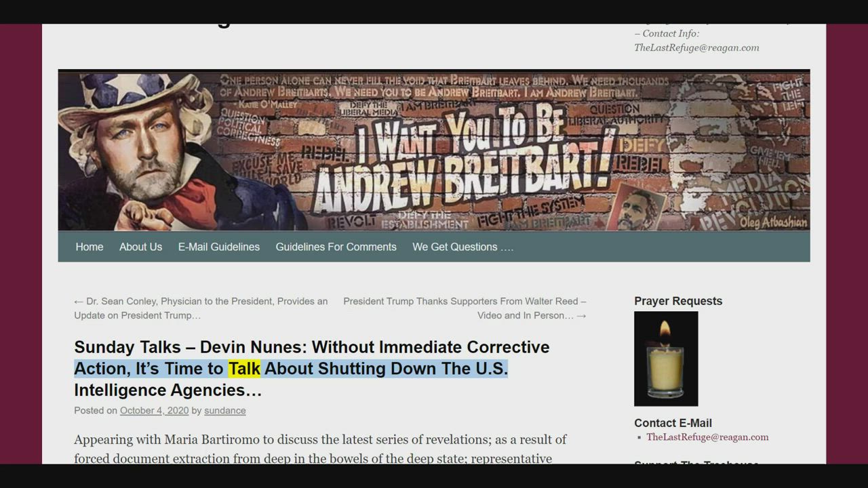The image size is (868, 488).
Task: Open the 'We Get Questions' menu item
Action: point(462,247)
